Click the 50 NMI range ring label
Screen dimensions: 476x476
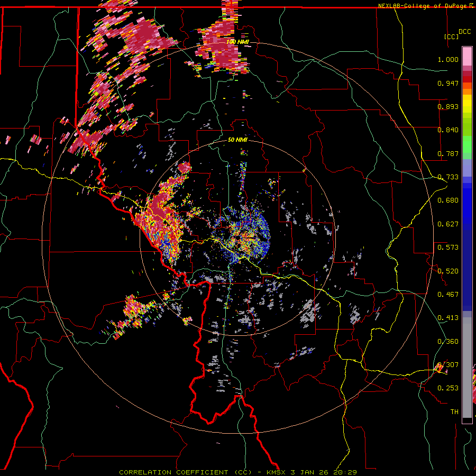tap(237, 140)
